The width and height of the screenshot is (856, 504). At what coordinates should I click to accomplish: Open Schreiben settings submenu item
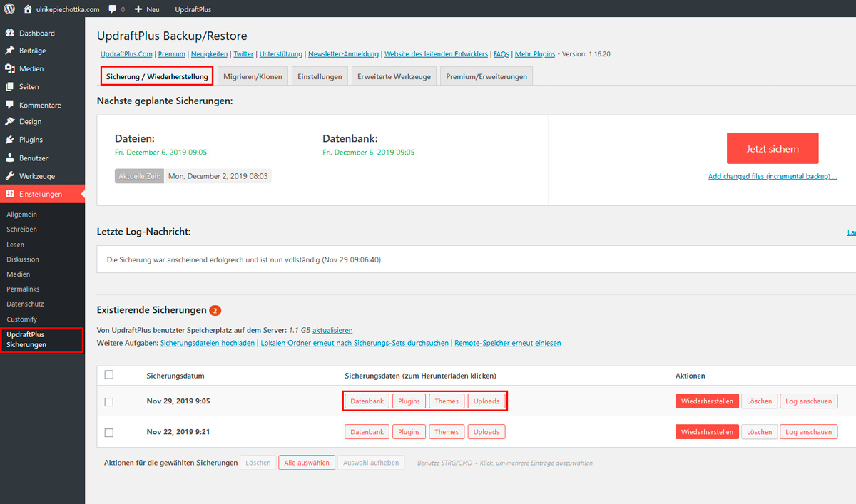click(x=22, y=230)
